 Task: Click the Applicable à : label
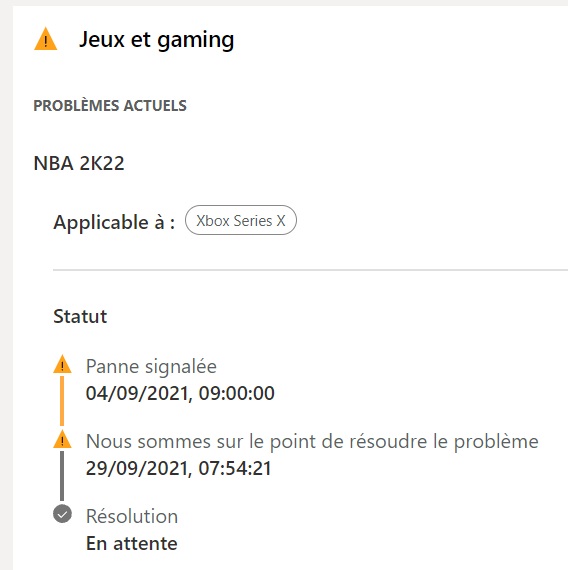(114, 222)
